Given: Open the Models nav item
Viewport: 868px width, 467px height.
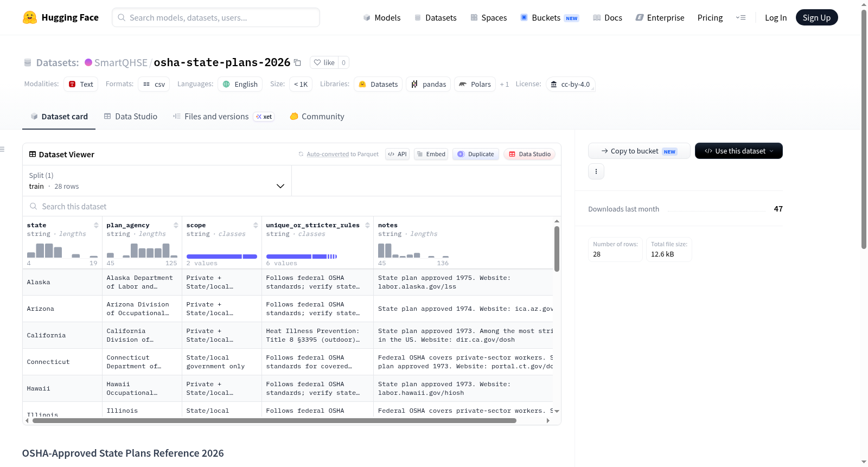Looking at the screenshot, I should [x=382, y=17].
